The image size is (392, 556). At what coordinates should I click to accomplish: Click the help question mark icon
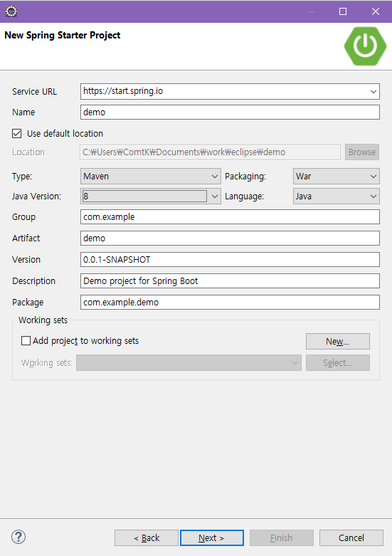18,537
